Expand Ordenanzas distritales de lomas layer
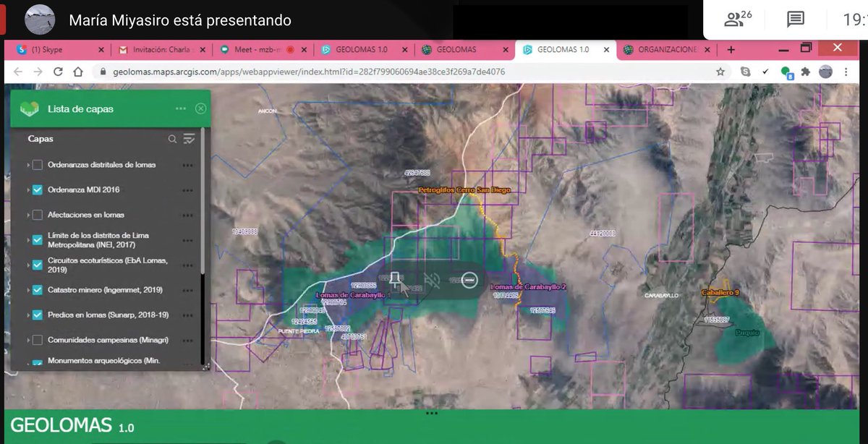The width and height of the screenshot is (868, 444). [28, 165]
